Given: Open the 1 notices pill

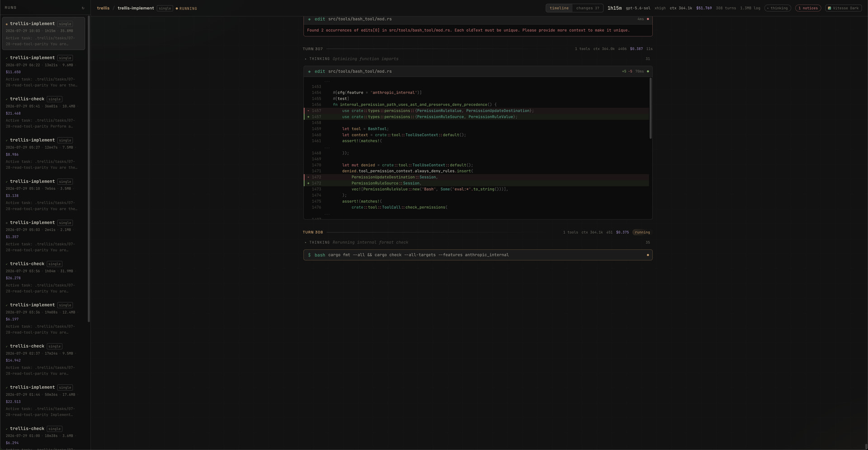Looking at the screenshot, I should (x=808, y=8).
